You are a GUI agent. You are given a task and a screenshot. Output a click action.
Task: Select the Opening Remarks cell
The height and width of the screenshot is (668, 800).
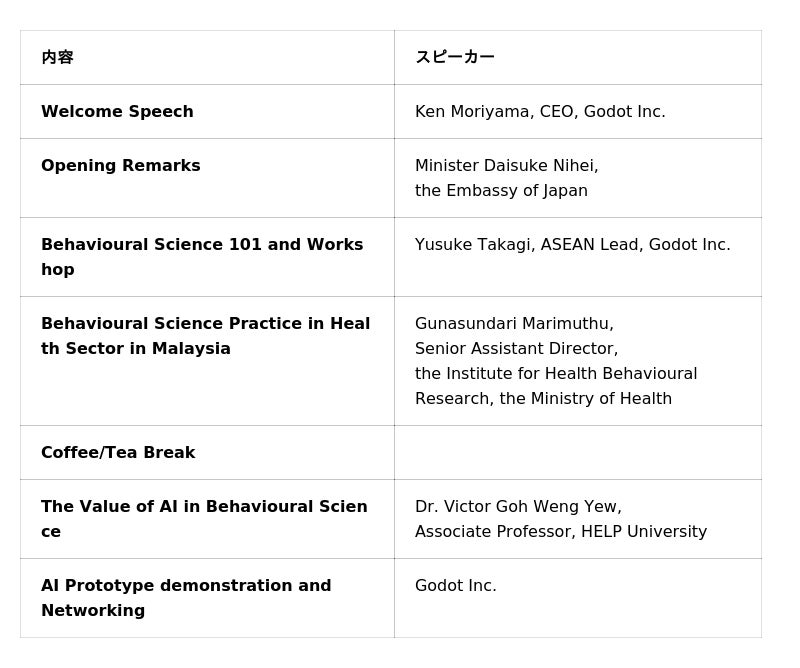(120, 166)
